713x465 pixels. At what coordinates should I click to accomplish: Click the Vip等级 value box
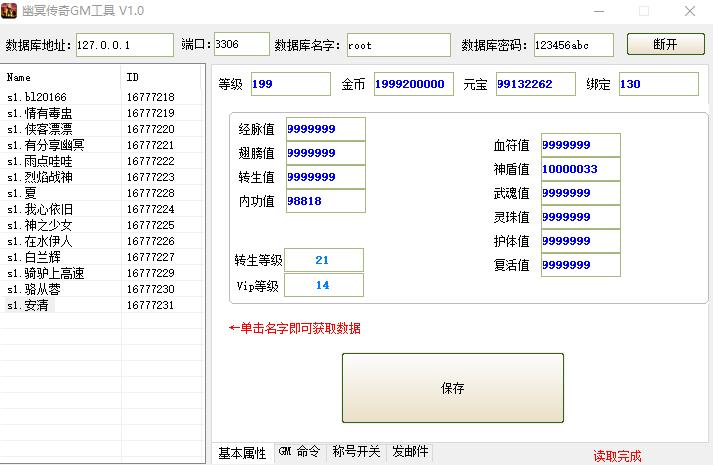323,285
